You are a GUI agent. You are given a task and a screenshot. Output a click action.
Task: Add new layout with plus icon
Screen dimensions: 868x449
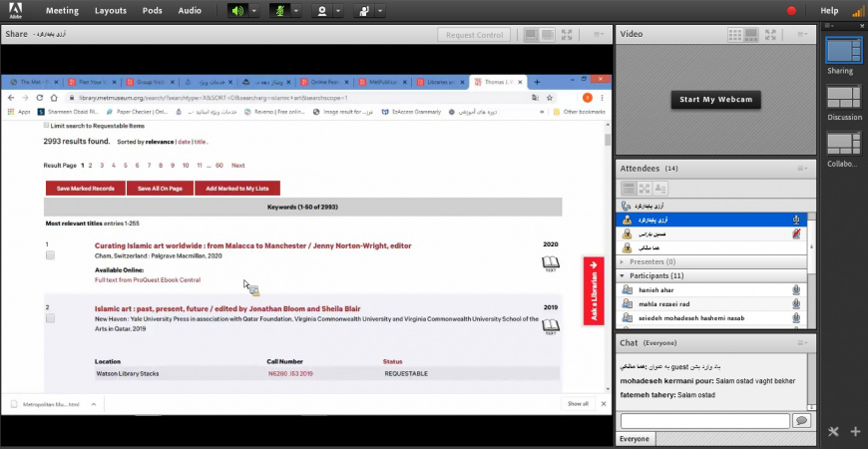855,431
